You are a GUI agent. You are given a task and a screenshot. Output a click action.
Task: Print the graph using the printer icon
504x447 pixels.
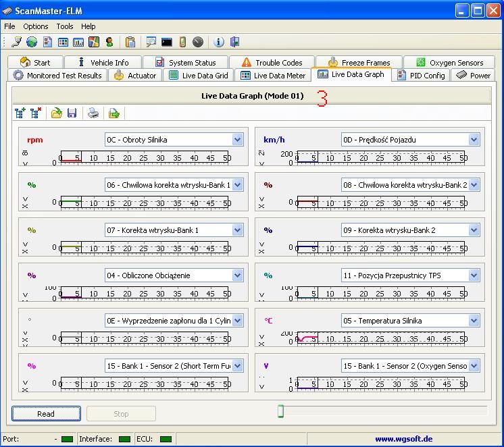coord(93,113)
